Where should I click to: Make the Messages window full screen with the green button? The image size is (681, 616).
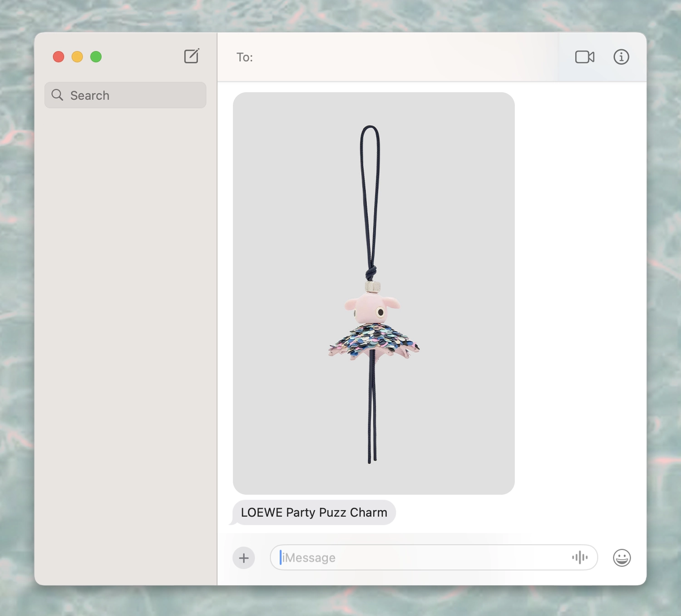point(96,57)
